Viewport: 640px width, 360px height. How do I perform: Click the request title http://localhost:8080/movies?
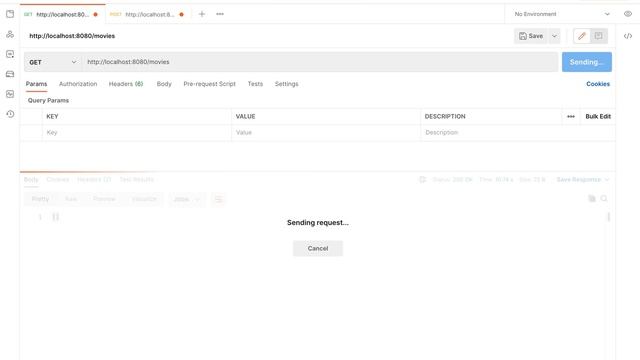coord(72,36)
